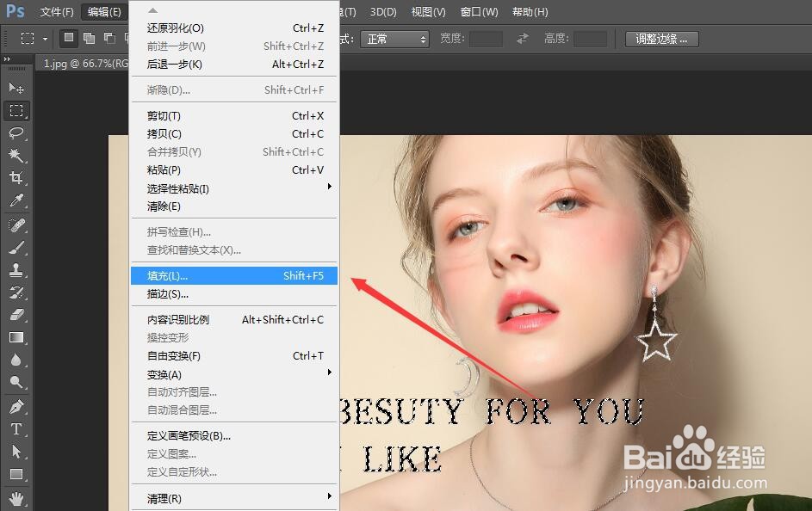
Task: Select the History Brush tool
Action: click(x=16, y=292)
